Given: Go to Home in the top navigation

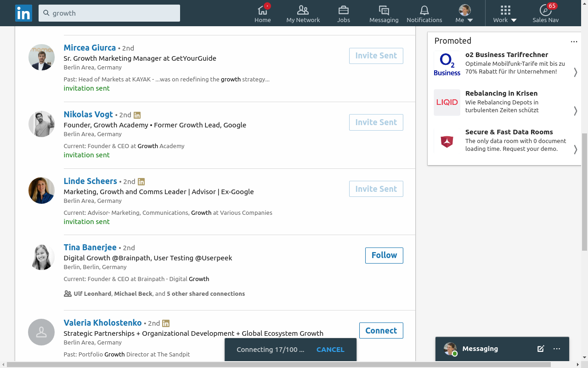Looking at the screenshot, I should pyautogui.click(x=263, y=13).
